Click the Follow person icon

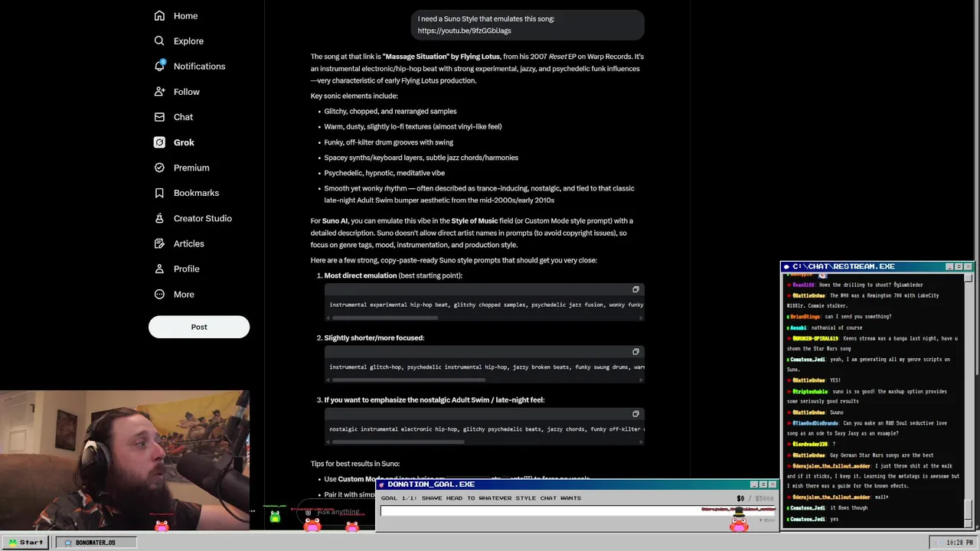coord(159,91)
